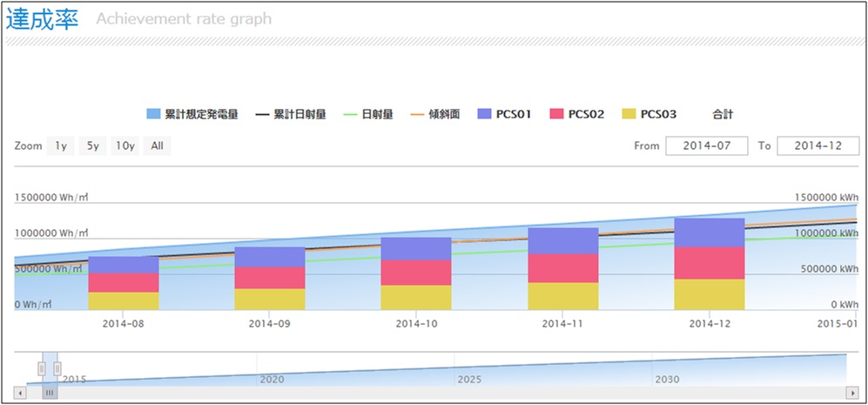Screen dimensions: 868x405
Task: Click PCS02 bar segment for 2014-08
Action: 124,282
